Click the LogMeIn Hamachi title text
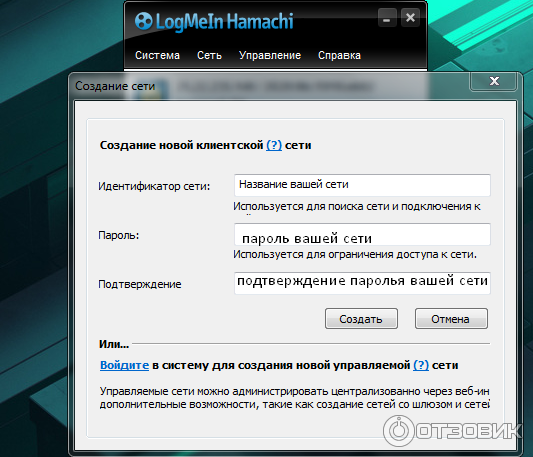The image size is (533, 457). click(224, 21)
